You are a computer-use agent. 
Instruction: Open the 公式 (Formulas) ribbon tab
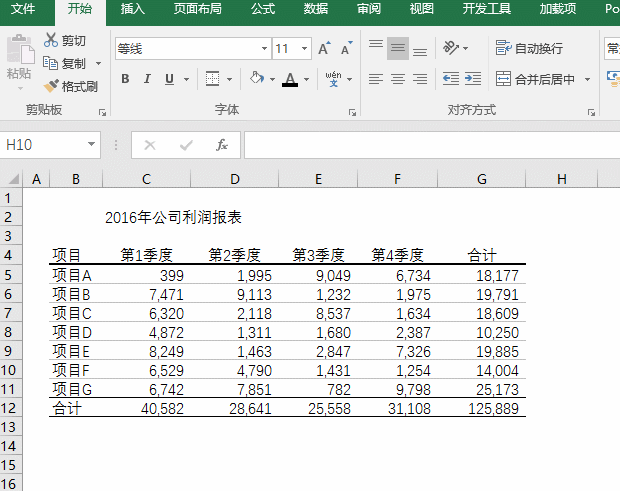pos(263,9)
